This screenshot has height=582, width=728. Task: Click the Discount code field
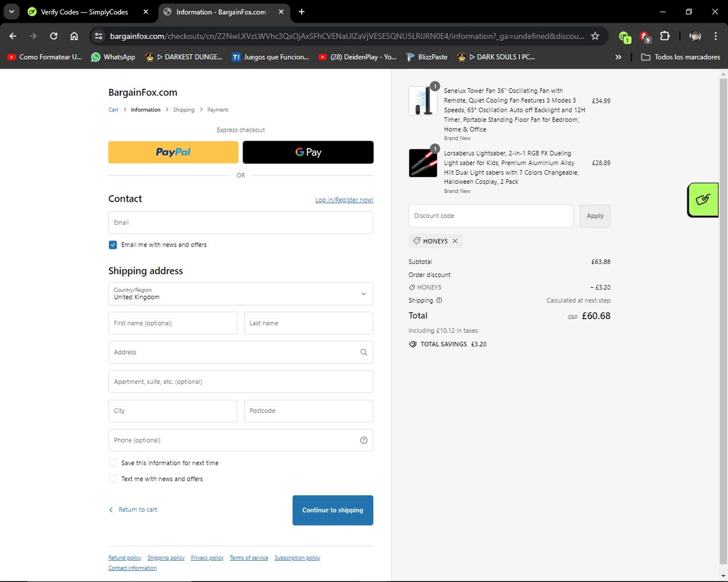click(x=491, y=216)
